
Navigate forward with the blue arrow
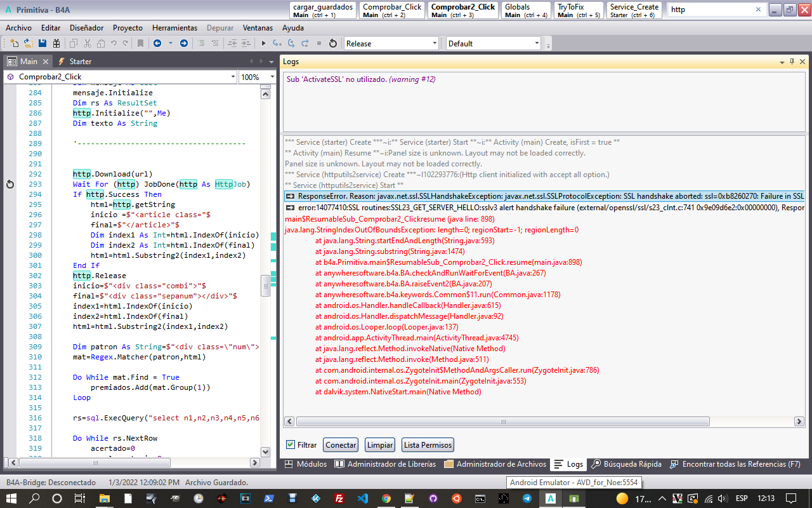(x=184, y=43)
